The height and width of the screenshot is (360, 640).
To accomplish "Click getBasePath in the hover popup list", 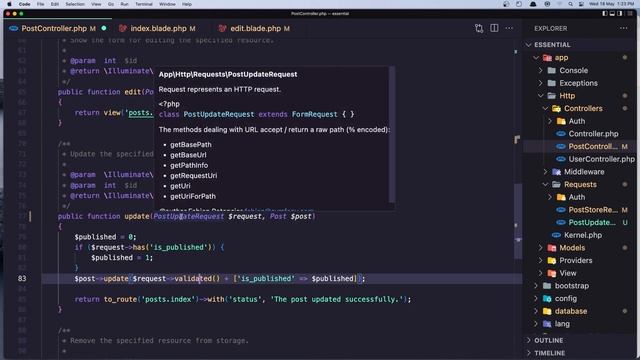I will (191, 144).
